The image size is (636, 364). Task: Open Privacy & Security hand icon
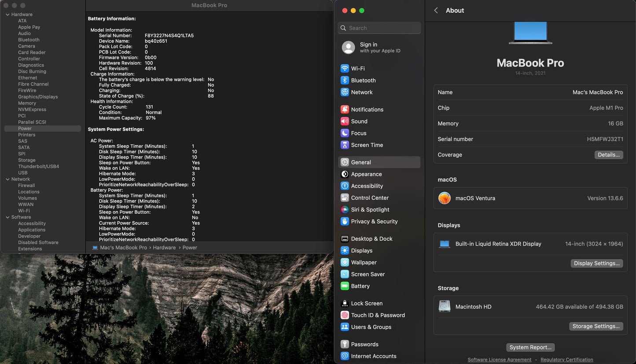(345, 222)
